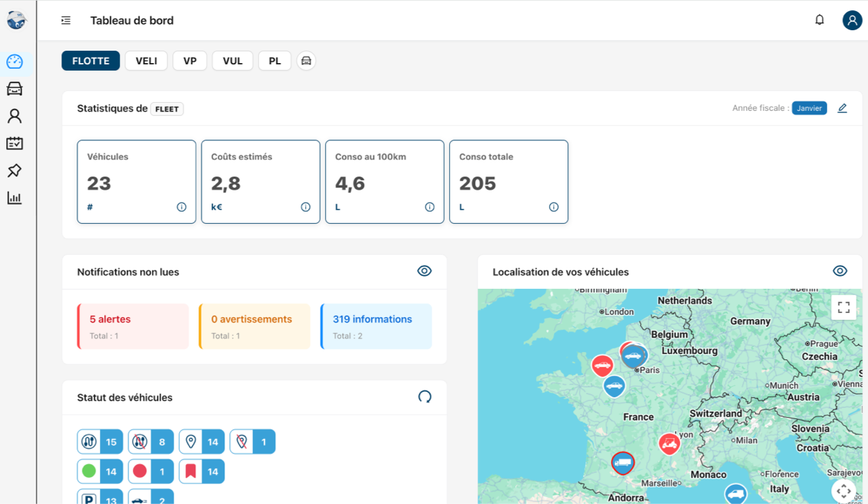Filter by red bookmark status showing 14

tap(201, 471)
